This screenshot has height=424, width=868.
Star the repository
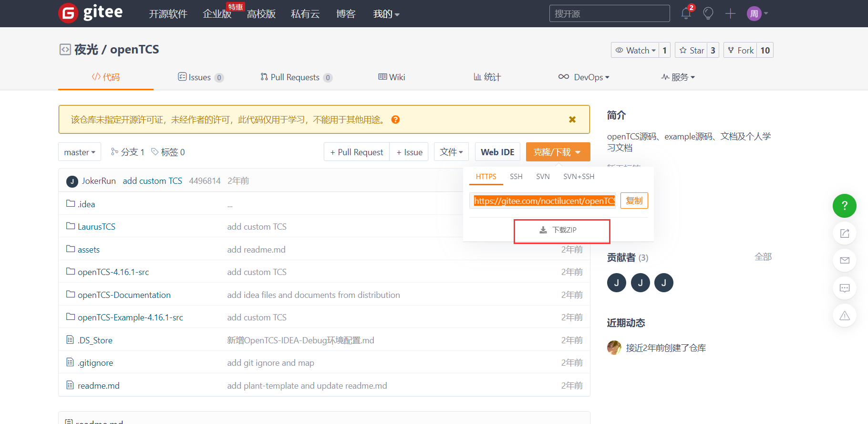tap(691, 50)
